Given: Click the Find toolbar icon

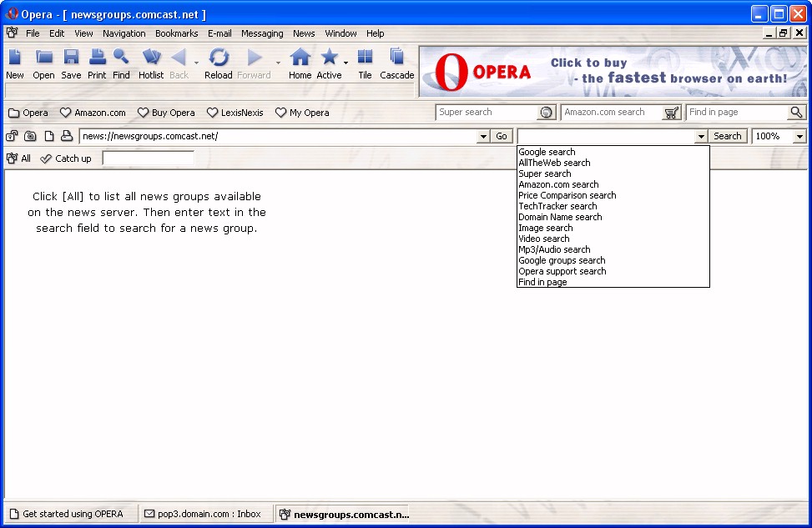Looking at the screenshot, I should (121, 63).
